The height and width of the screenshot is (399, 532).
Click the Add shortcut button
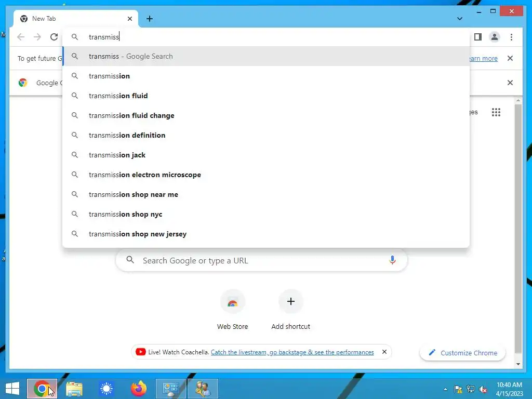coord(291,310)
